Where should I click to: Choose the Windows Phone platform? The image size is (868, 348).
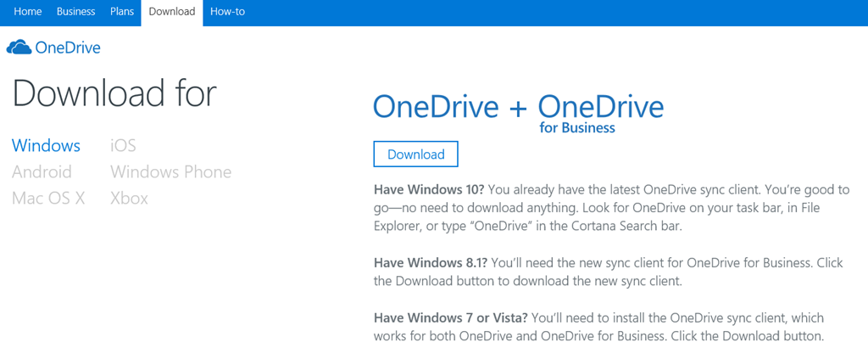coord(170,172)
